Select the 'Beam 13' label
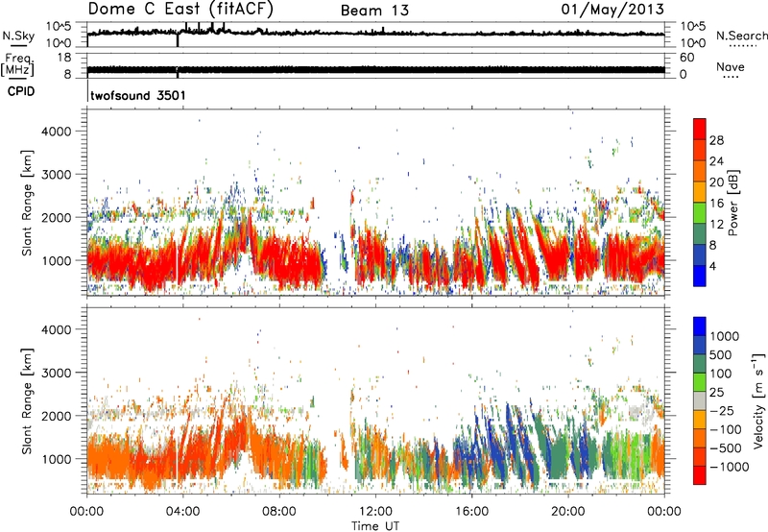 click(x=374, y=11)
